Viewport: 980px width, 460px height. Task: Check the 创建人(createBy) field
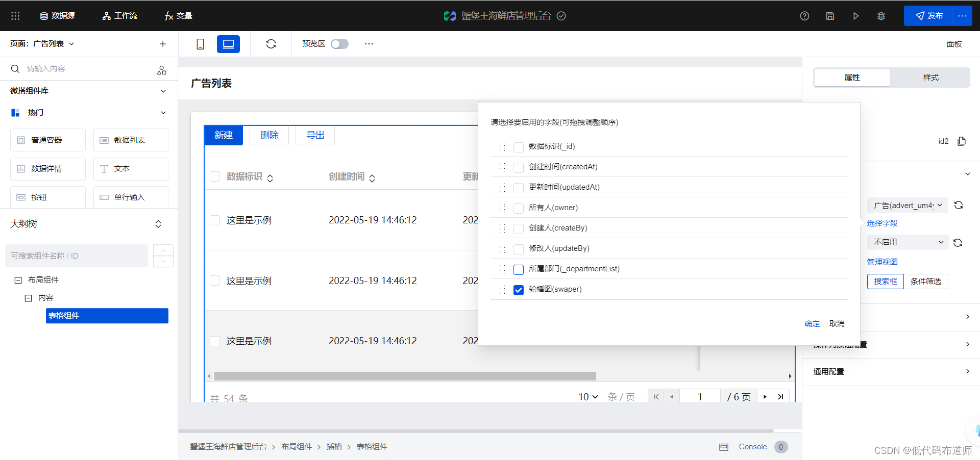click(519, 228)
